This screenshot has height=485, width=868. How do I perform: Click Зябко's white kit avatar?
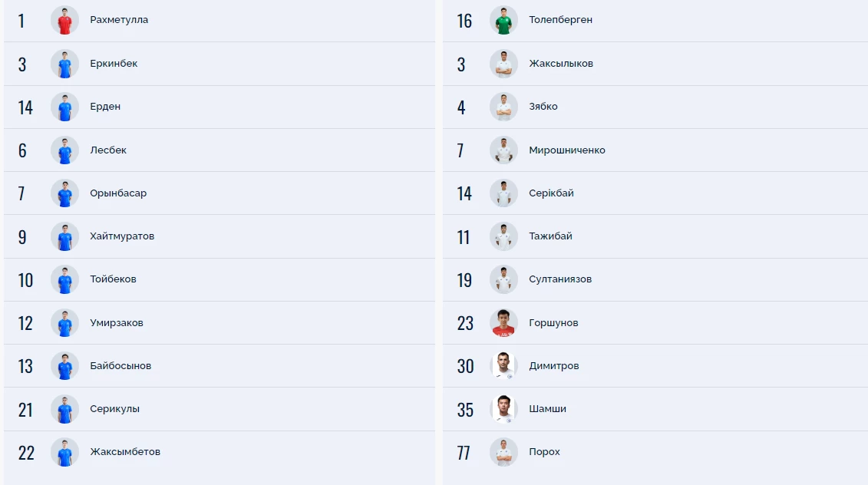pos(503,107)
